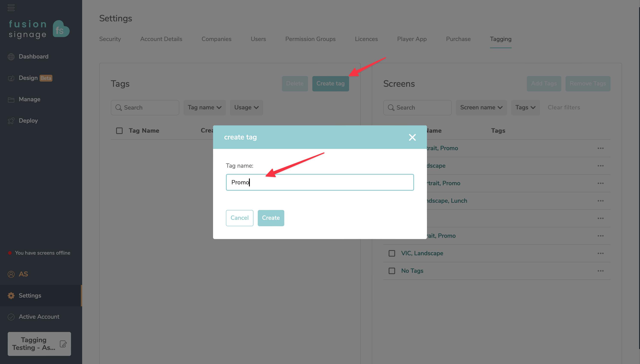640x364 pixels.
Task: Click the Tag Name column header
Action: (x=144, y=131)
